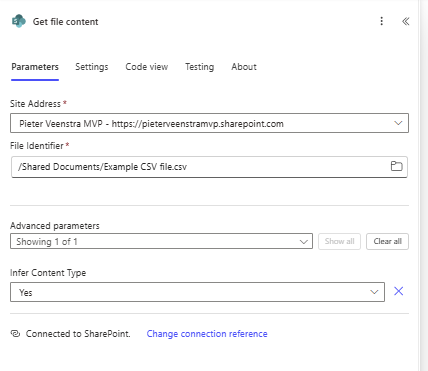Screen dimensions: 428x371
Task: Click the connection link icon beside Connected to SharePoint
Action: [15, 334]
